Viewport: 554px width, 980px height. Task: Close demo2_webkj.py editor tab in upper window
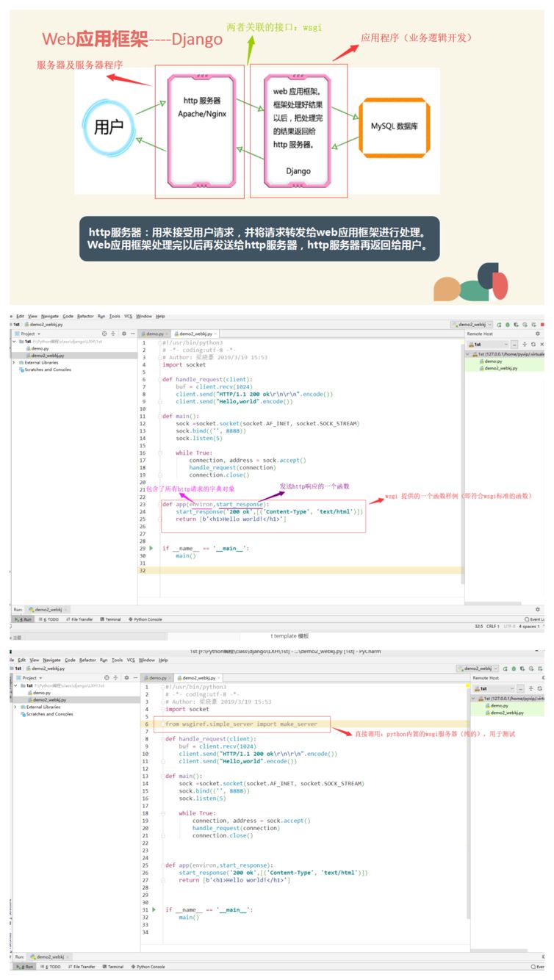click(x=214, y=334)
